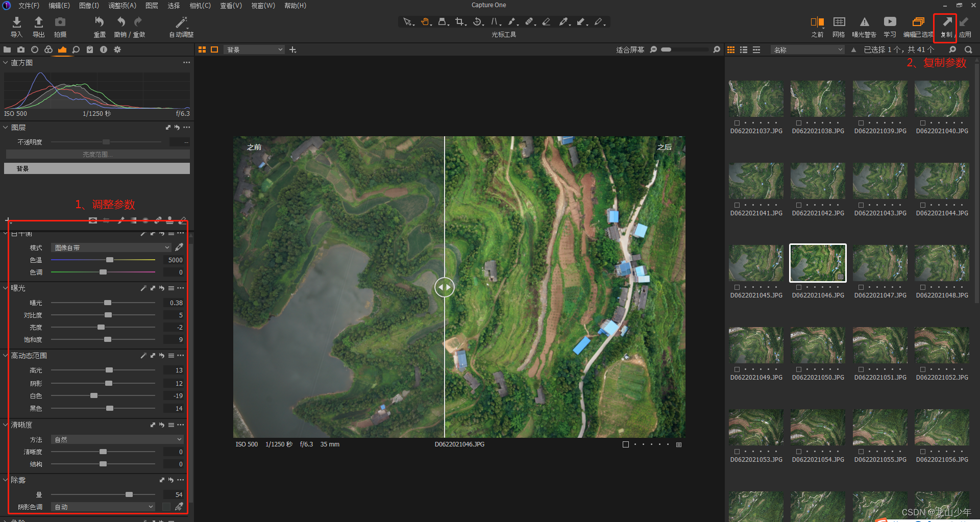The height and width of the screenshot is (522, 980).
Task: Click the 色温 temperature slider
Action: point(103,260)
